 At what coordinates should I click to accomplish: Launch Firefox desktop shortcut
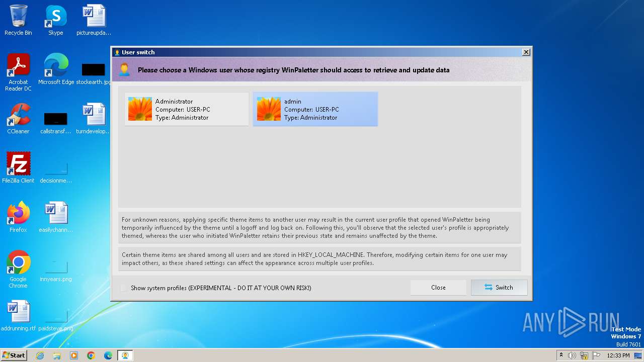(18, 217)
